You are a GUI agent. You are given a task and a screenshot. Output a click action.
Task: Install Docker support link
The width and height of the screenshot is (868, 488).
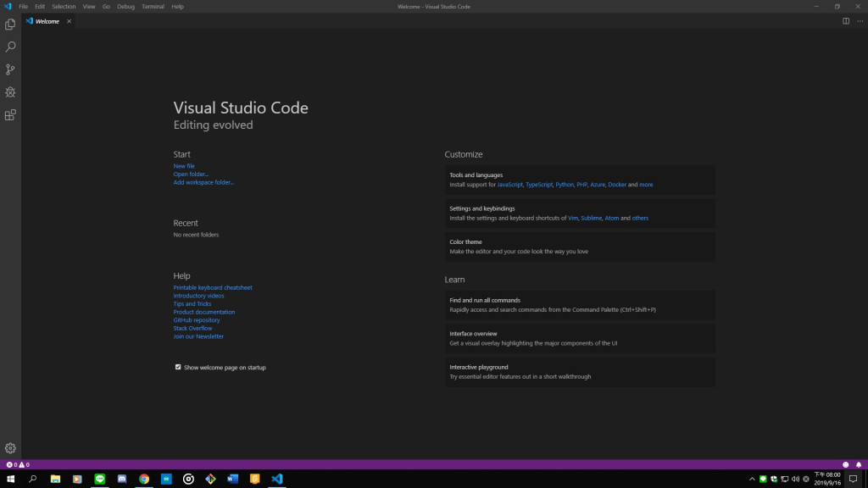tap(617, 185)
